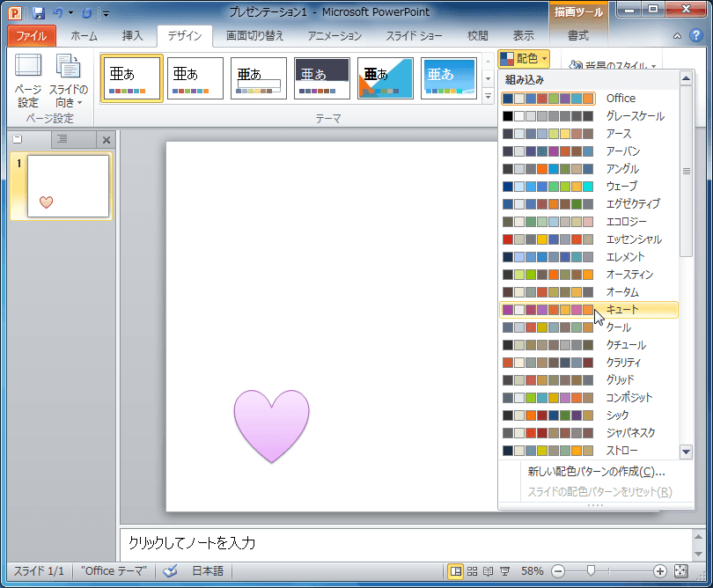
Task: Click Fit slide to window icon
Action: click(x=681, y=570)
